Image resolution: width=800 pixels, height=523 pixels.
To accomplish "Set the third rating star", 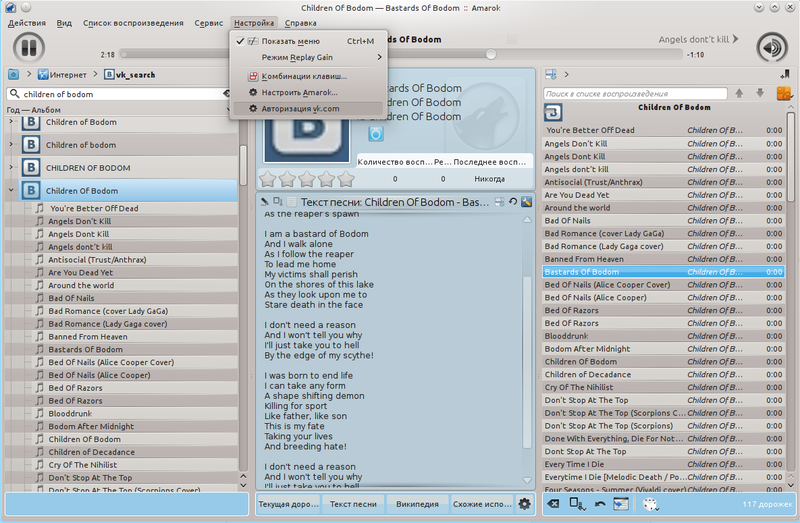I will (x=307, y=179).
